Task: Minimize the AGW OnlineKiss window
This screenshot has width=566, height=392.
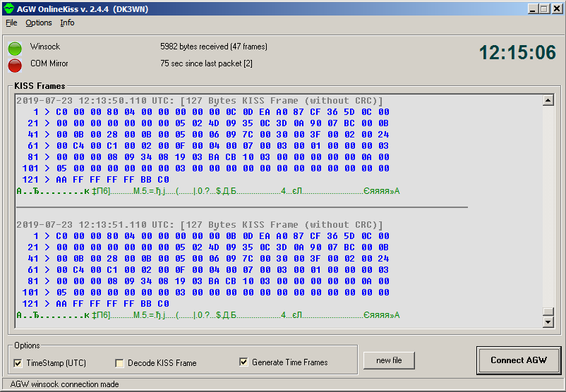Action: (532, 8)
